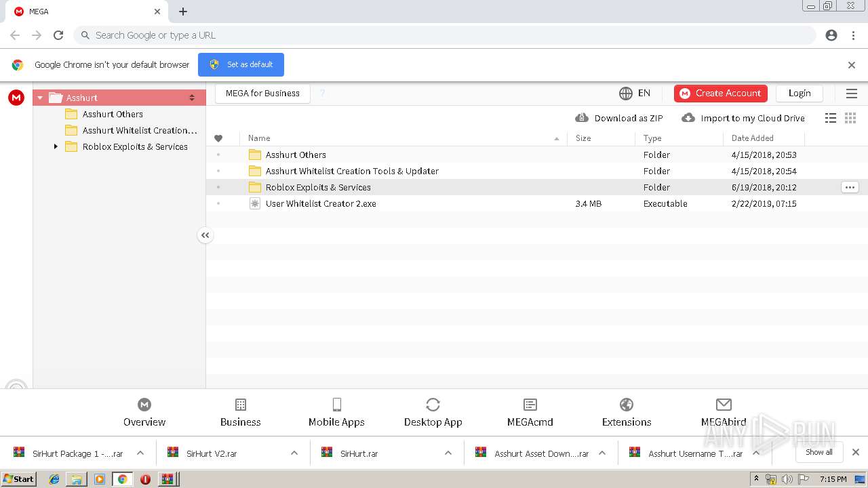The image size is (868, 488).
Task: Open WinRAR from taskbar
Action: pos(167,479)
